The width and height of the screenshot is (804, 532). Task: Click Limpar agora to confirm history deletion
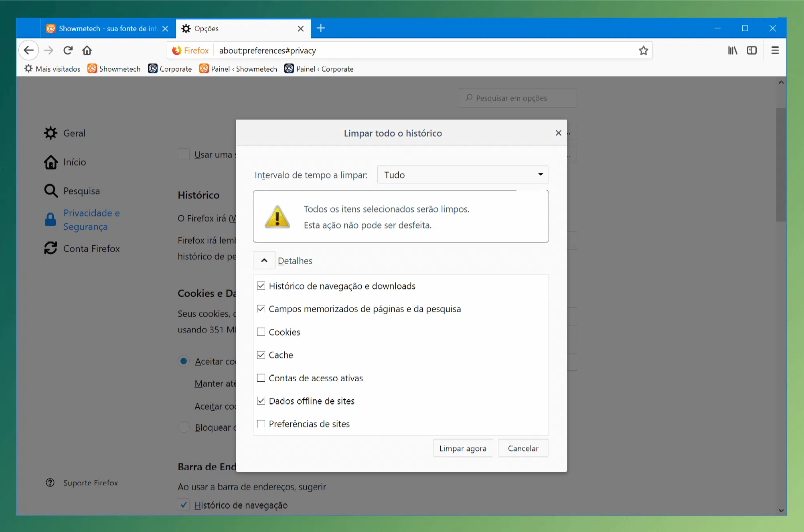tap(463, 448)
